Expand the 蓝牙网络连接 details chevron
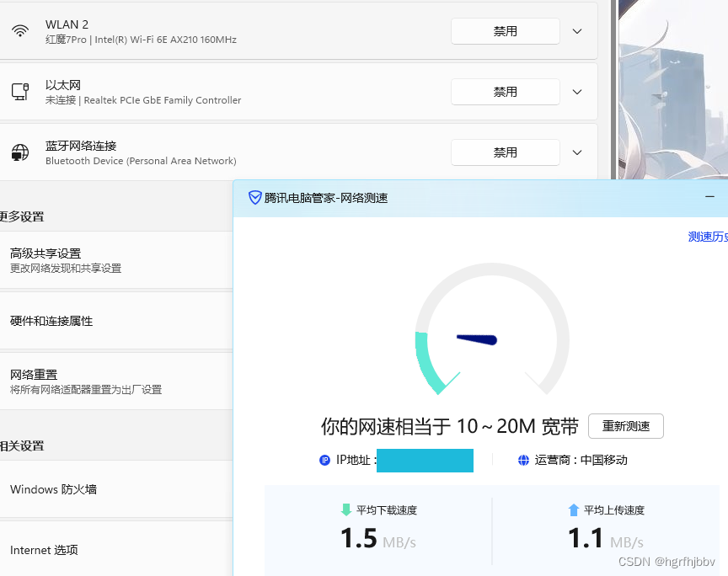Screen dimensions: 728x576 (x=577, y=152)
